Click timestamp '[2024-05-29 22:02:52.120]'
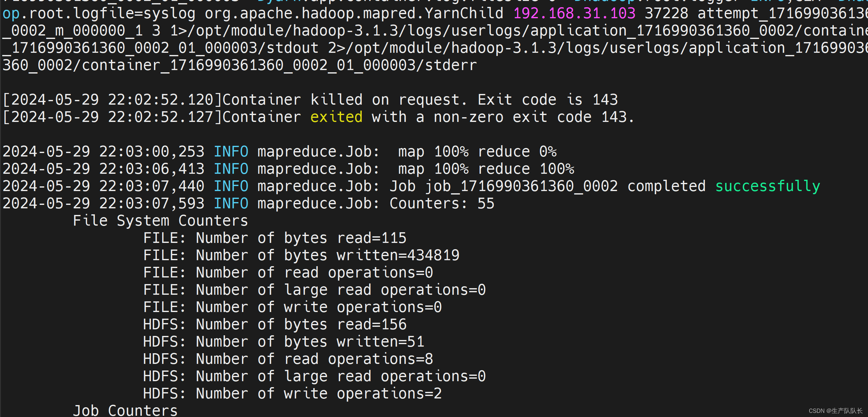Screen dimensions: 868x417 (x=113, y=100)
